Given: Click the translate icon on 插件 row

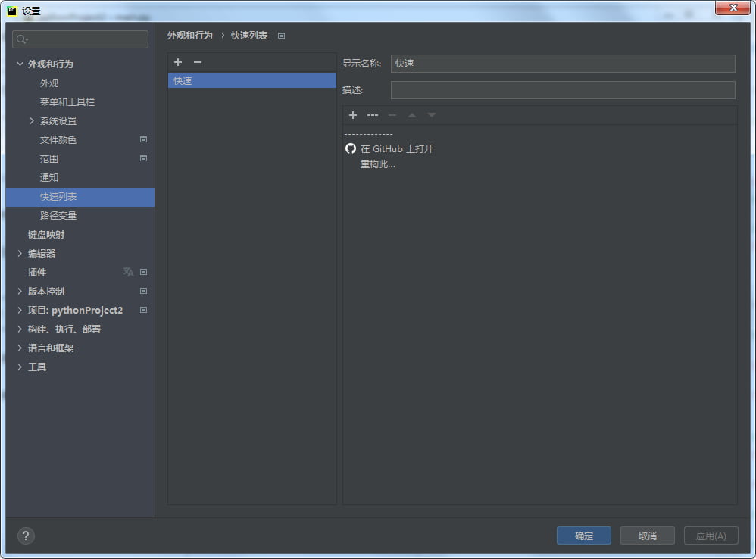Looking at the screenshot, I should click(x=128, y=272).
